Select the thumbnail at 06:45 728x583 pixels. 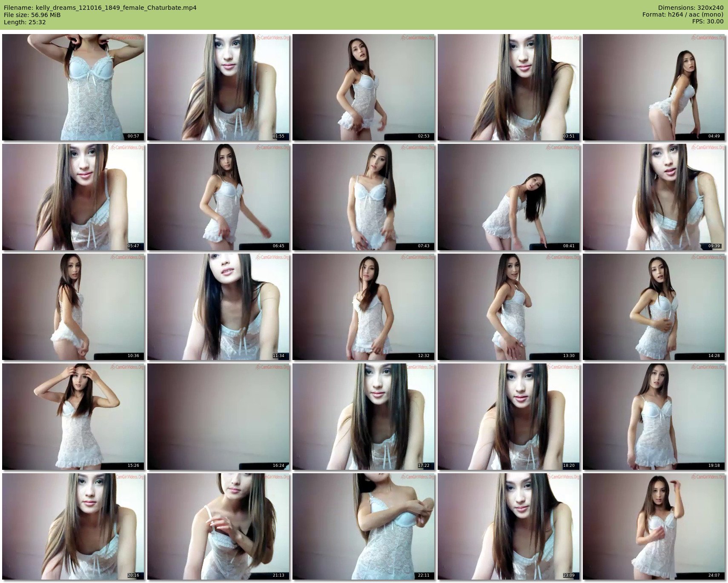point(218,197)
